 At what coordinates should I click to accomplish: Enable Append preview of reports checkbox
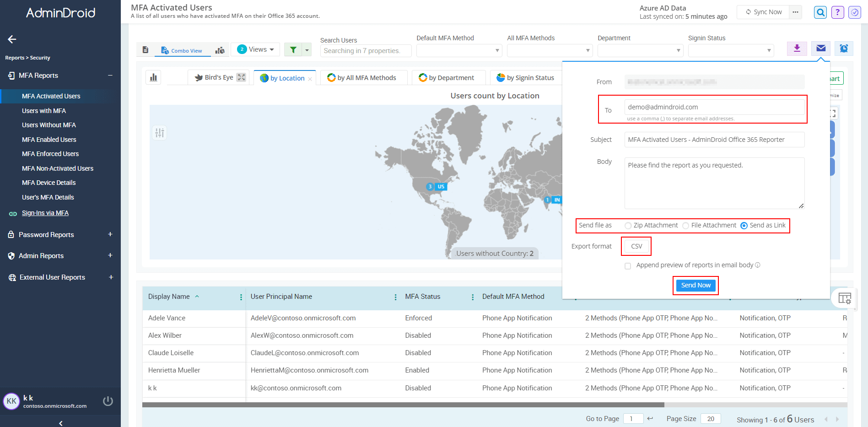point(628,266)
